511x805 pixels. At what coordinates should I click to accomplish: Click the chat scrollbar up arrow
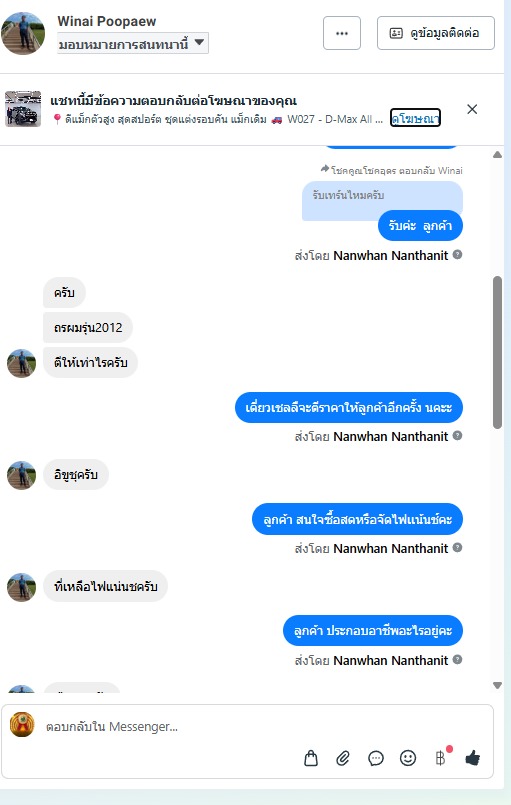[497, 155]
